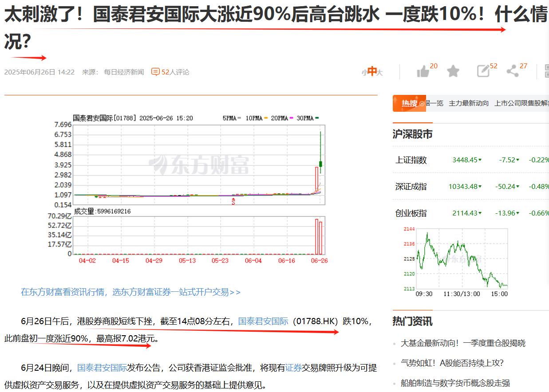Open the 创业板指 index link
Screen dimensions: 549x392
(x=411, y=213)
